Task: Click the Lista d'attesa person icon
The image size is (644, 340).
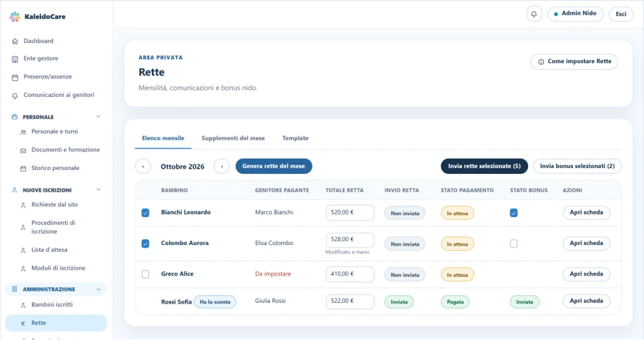Action: (23, 250)
